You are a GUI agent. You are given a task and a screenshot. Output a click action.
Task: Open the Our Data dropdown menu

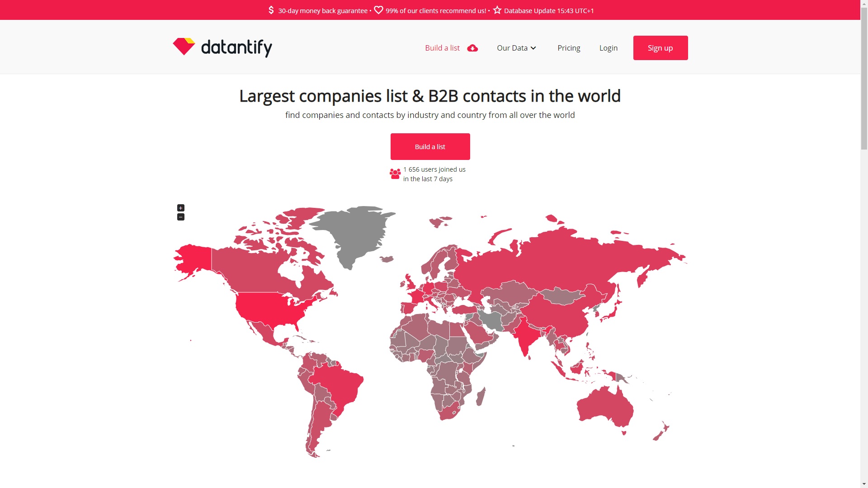click(x=512, y=48)
